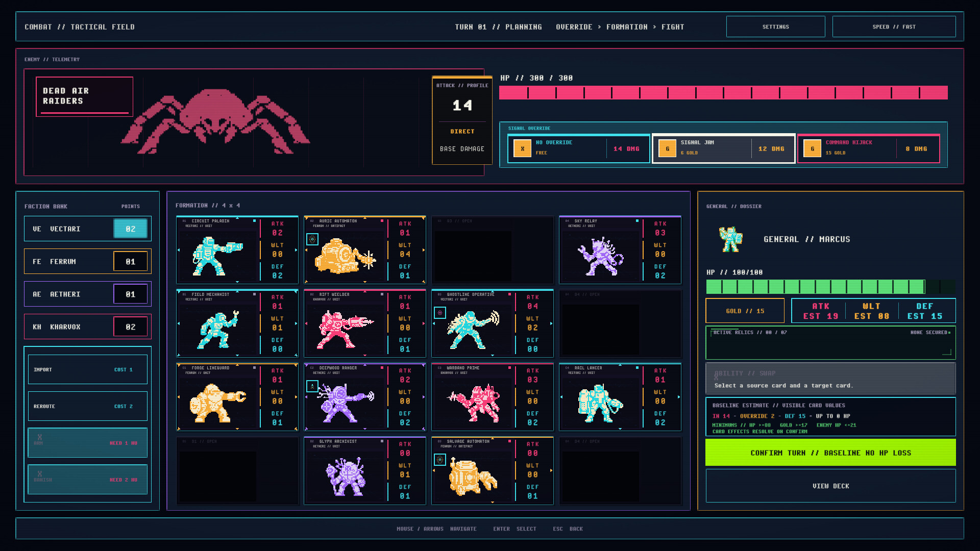
Task: Click the Sky Relay unit sprite
Action: (x=600, y=256)
